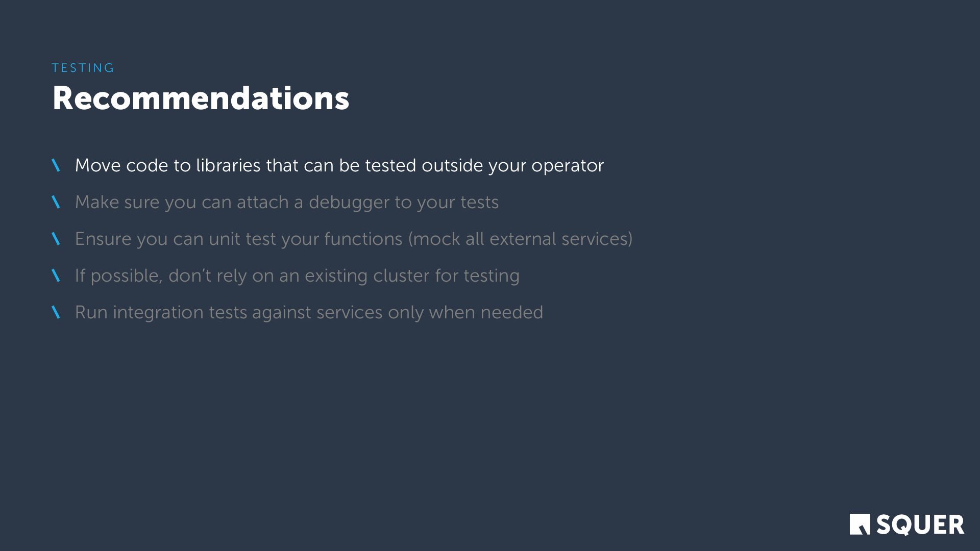Select the highlighted 'Move code to libraries' bullet text
Screen dimensions: 980x551
coord(339,165)
